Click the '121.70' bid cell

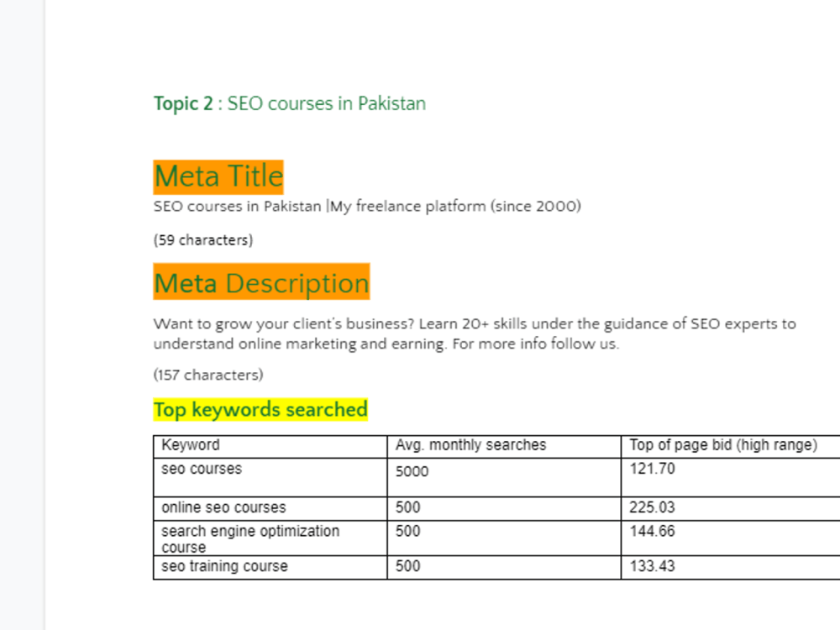(731, 477)
